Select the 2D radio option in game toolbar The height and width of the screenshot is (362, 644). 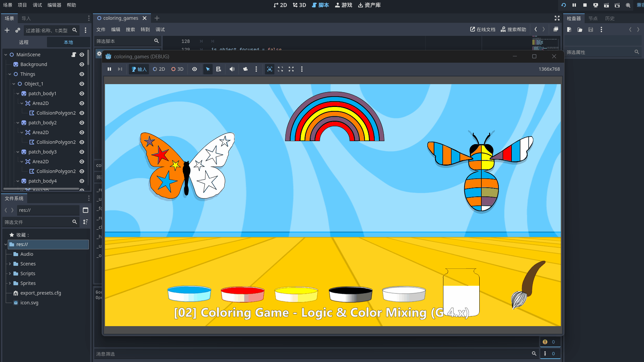pos(159,69)
